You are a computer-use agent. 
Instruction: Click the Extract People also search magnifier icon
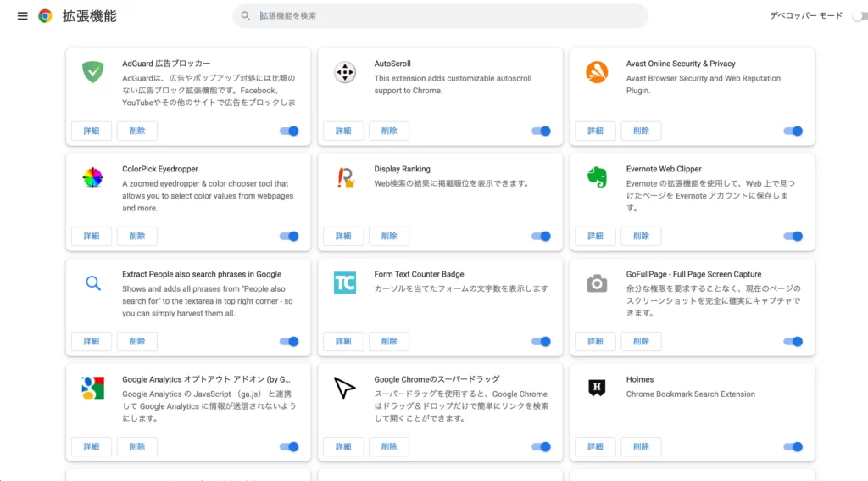tap(93, 283)
